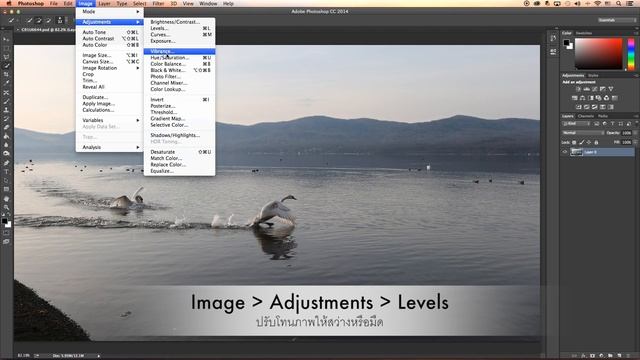Add a Levels adjustment from Adjustments panel
640x360 pixels.
pyautogui.click(x=587, y=89)
